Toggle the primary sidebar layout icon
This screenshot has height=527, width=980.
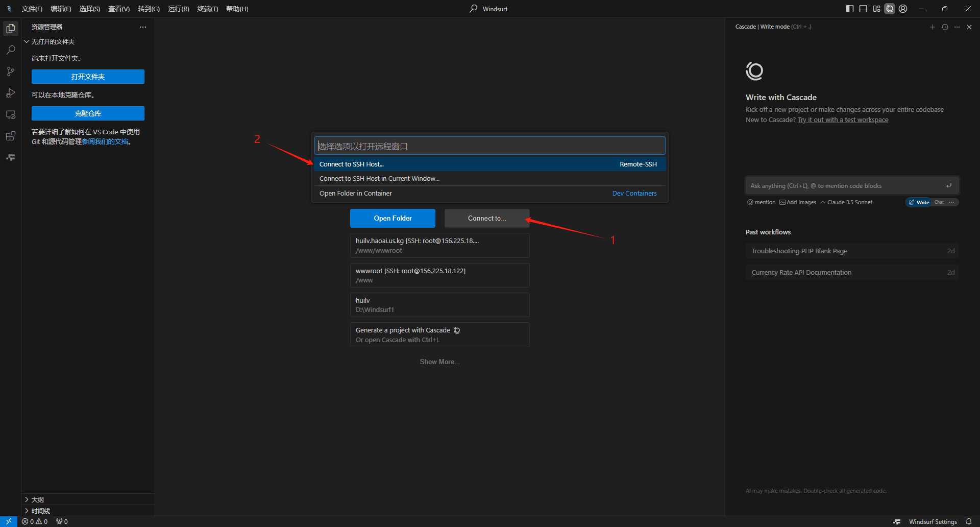pos(850,9)
